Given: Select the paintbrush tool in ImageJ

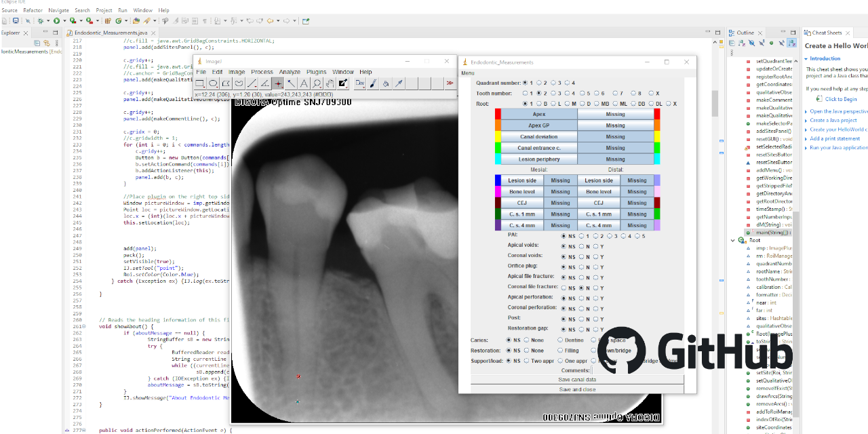Looking at the screenshot, I should pyautogui.click(x=372, y=83).
